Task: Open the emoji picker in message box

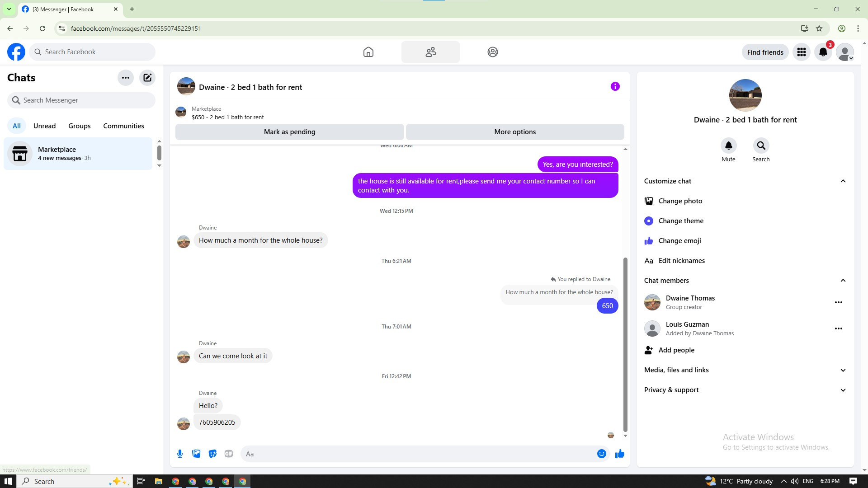Action: tap(602, 454)
